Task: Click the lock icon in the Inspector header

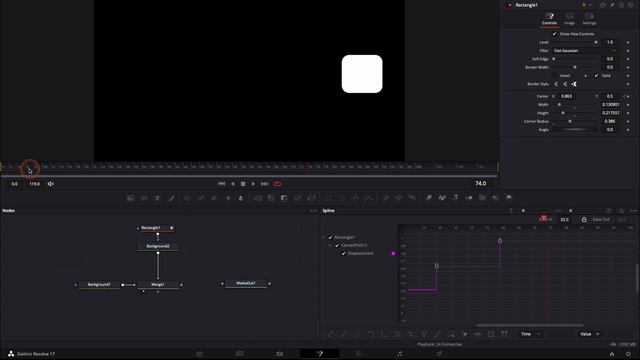Action: click(622, 5)
